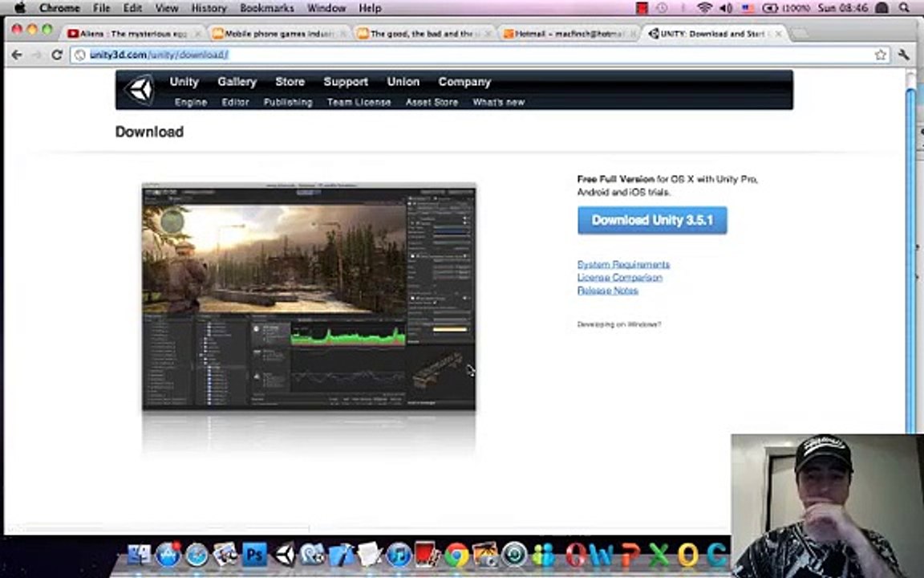Click 'Developing on Windows?' link
This screenshot has height=578, width=924.
pos(619,324)
